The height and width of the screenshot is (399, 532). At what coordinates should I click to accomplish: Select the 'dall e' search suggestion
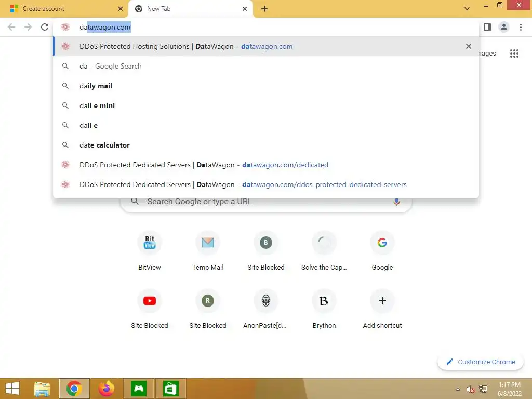tap(266, 125)
